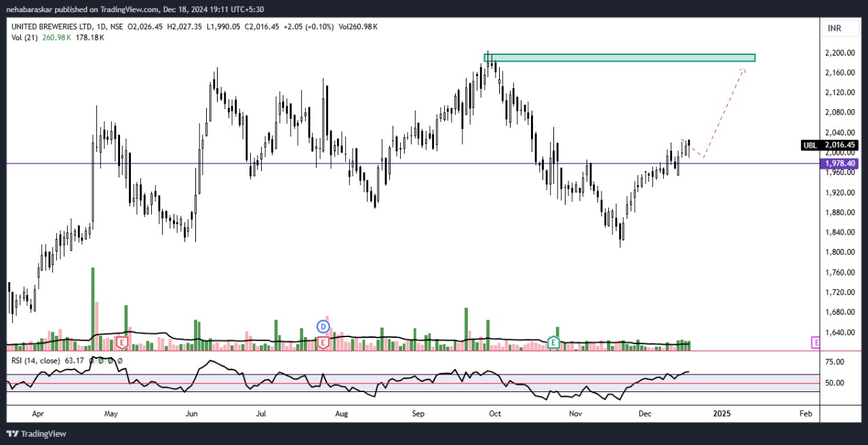The image size is (868, 445).
Task: Click the 1,840.00 price axis label
Action: (840, 232)
